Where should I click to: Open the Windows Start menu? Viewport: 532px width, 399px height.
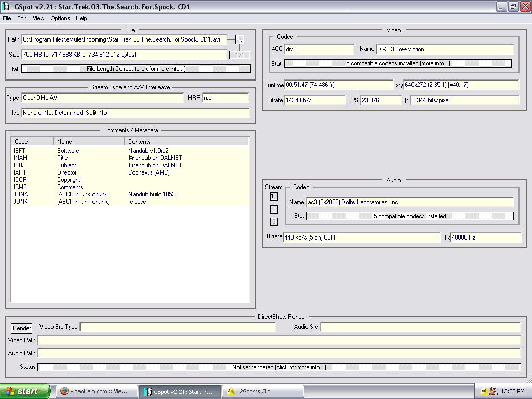coord(25,391)
